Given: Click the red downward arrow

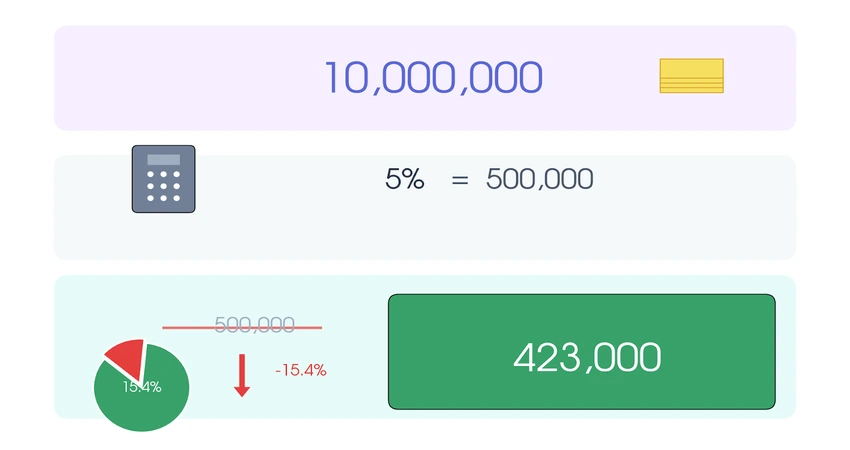Looking at the screenshot, I should pos(241,376).
